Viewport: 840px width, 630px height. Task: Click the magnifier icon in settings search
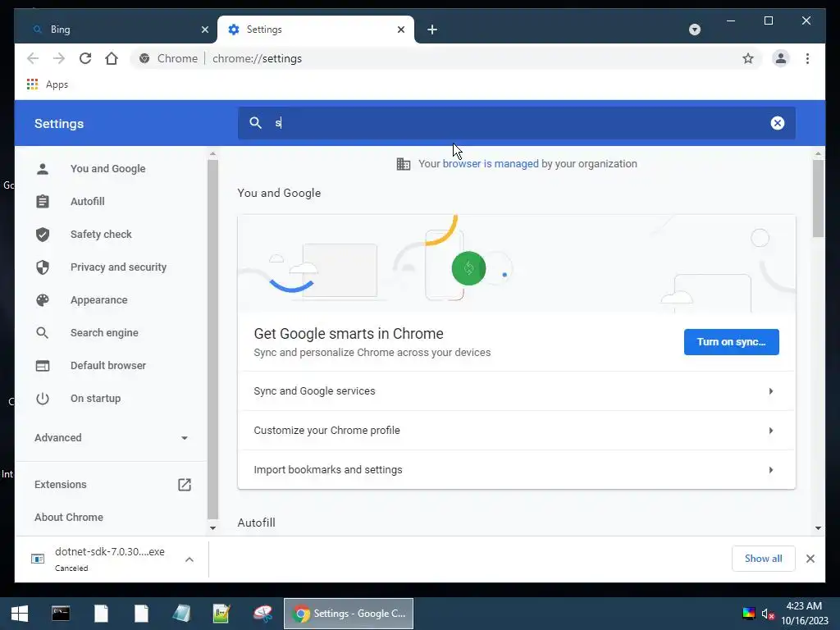click(256, 123)
